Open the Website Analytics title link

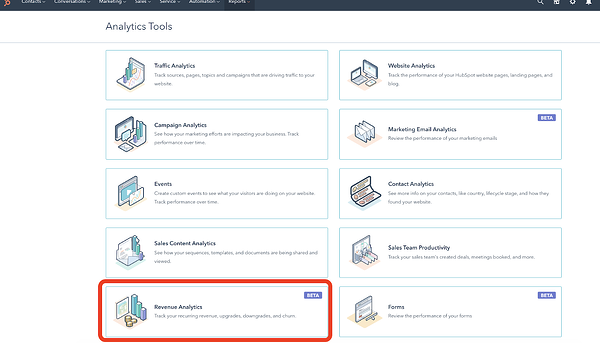point(411,66)
